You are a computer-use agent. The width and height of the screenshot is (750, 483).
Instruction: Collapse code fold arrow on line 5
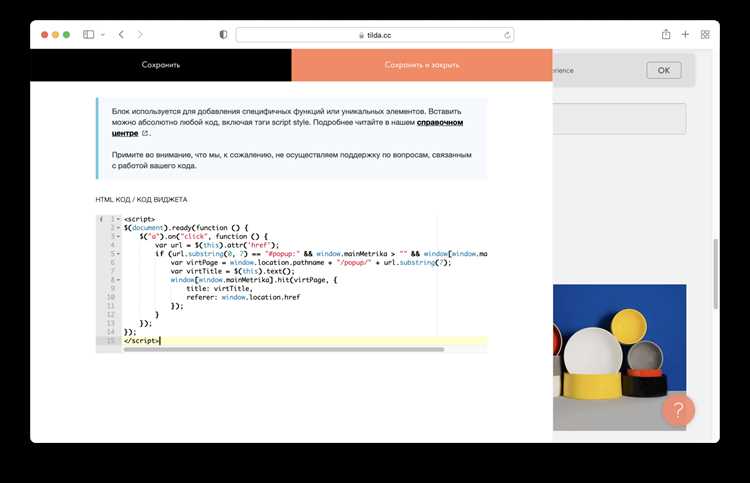pos(119,254)
